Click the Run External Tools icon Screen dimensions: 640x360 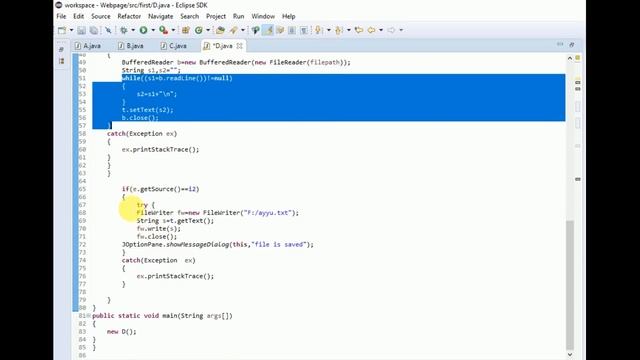tap(163, 30)
